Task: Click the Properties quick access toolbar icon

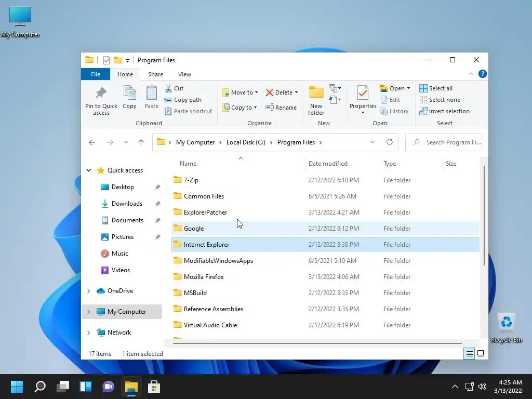Action: [106, 60]
